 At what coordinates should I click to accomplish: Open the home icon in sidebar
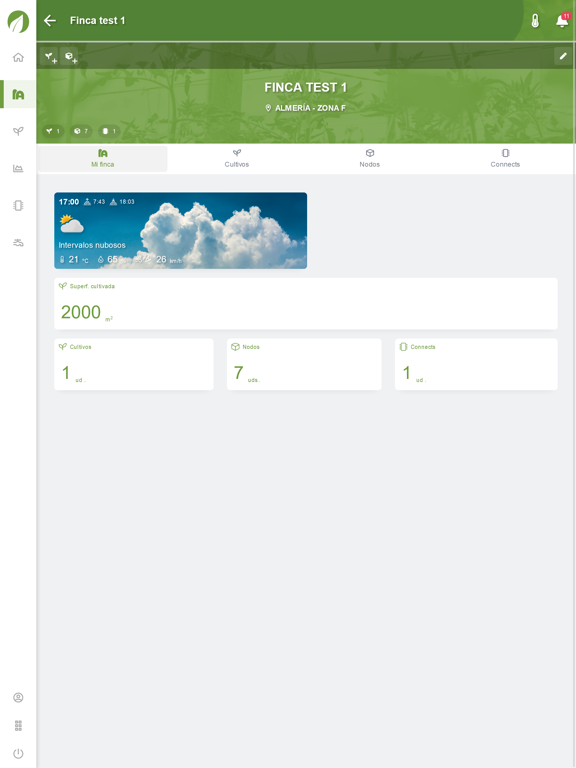[18, 57]
